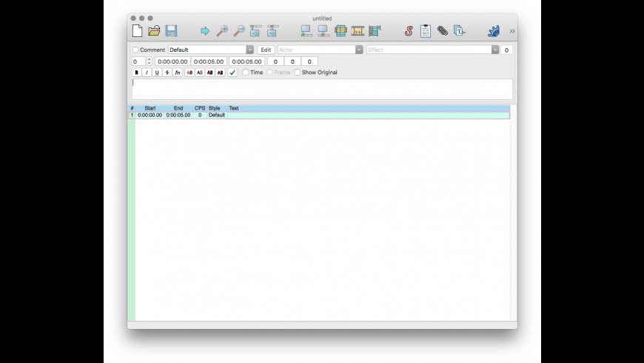
Task: Jump video to line start
Action: point(255,31)
